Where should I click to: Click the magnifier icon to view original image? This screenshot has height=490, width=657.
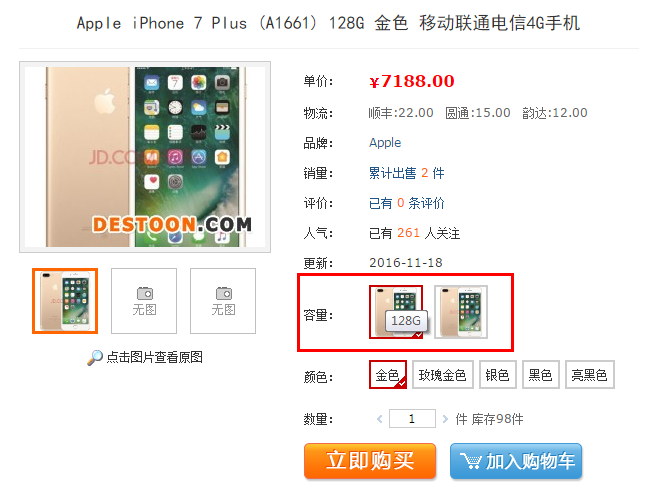(95, 358)
